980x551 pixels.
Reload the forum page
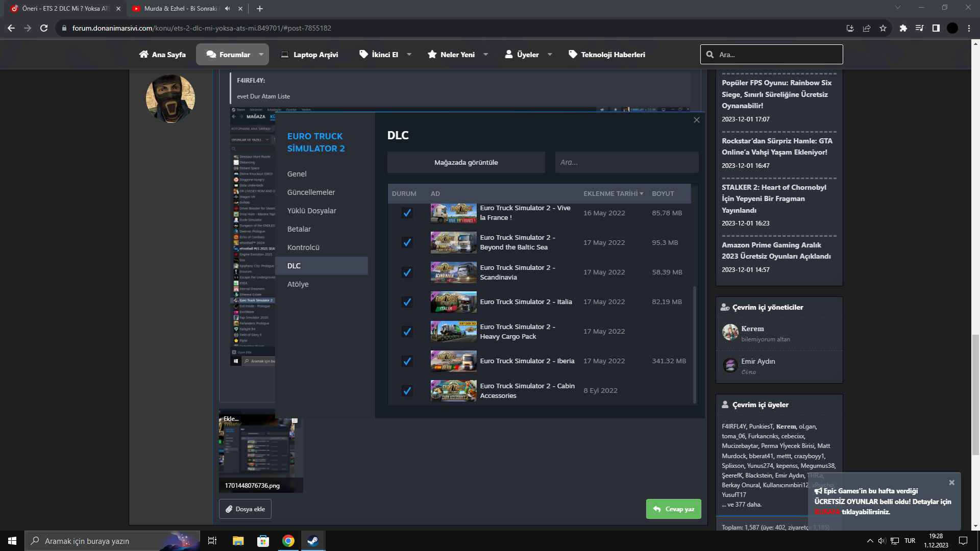(x=44, y=28)
